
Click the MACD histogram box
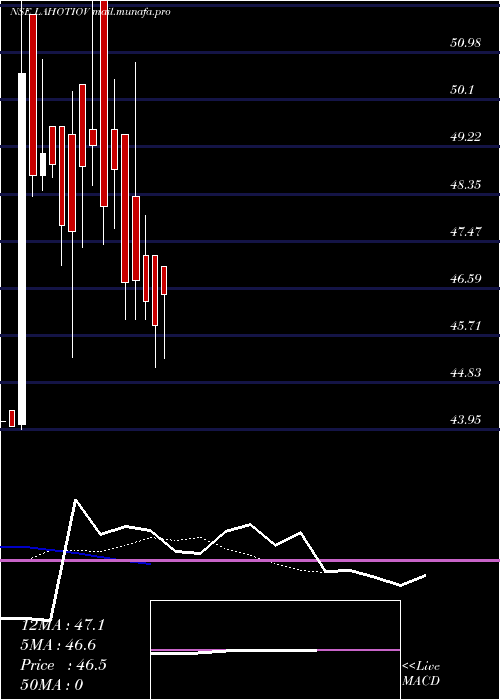coord(275,650)
